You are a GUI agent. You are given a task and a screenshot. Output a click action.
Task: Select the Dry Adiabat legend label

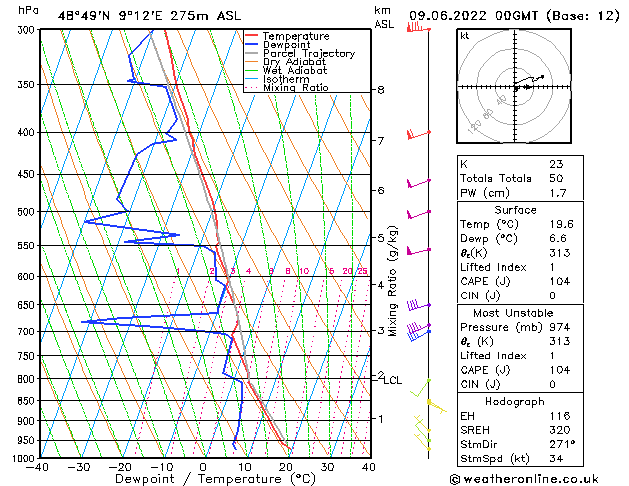click(x=294, y=62)
